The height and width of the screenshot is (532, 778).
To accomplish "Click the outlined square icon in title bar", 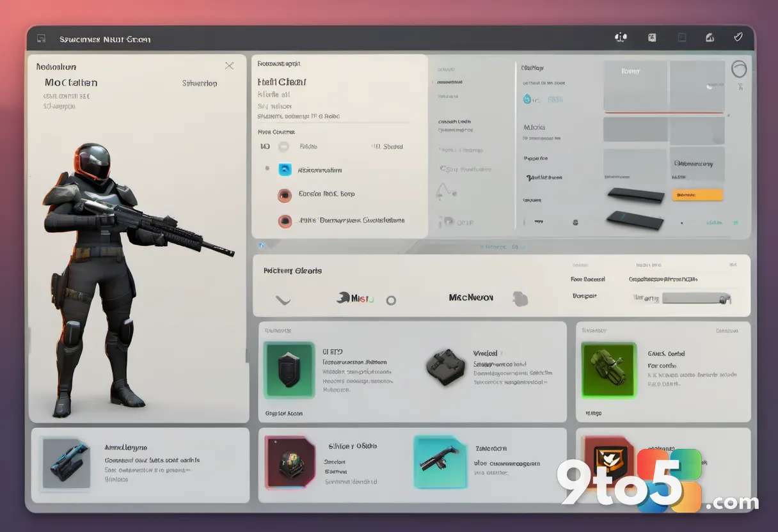I will coord(682,38).
